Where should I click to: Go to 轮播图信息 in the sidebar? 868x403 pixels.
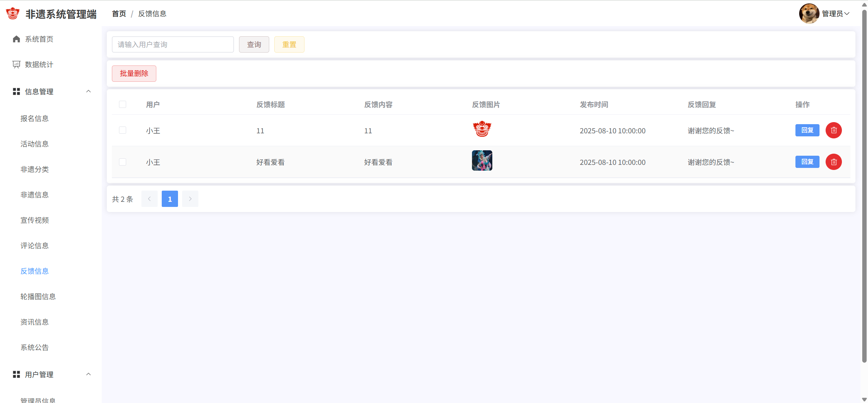[38, 296]
